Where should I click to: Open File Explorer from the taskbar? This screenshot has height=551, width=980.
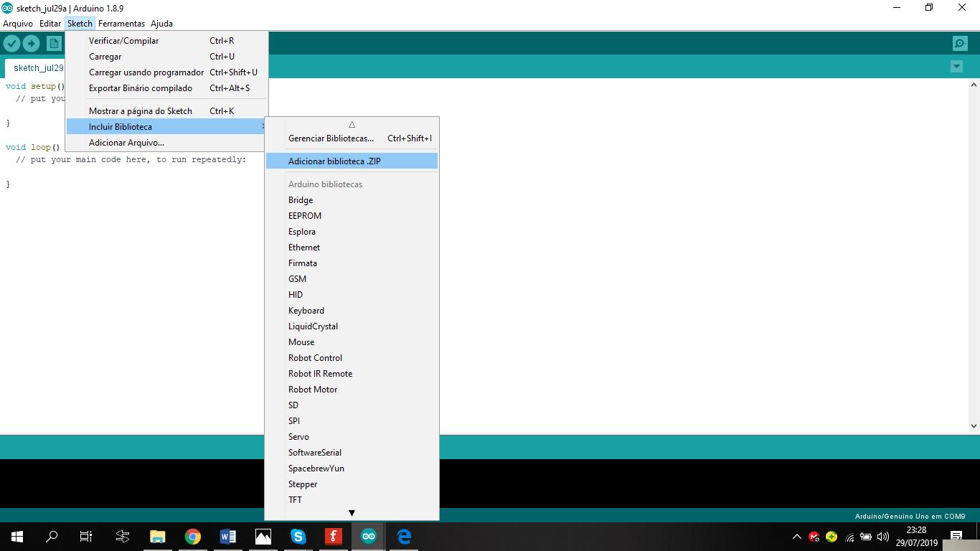point(157,536)
